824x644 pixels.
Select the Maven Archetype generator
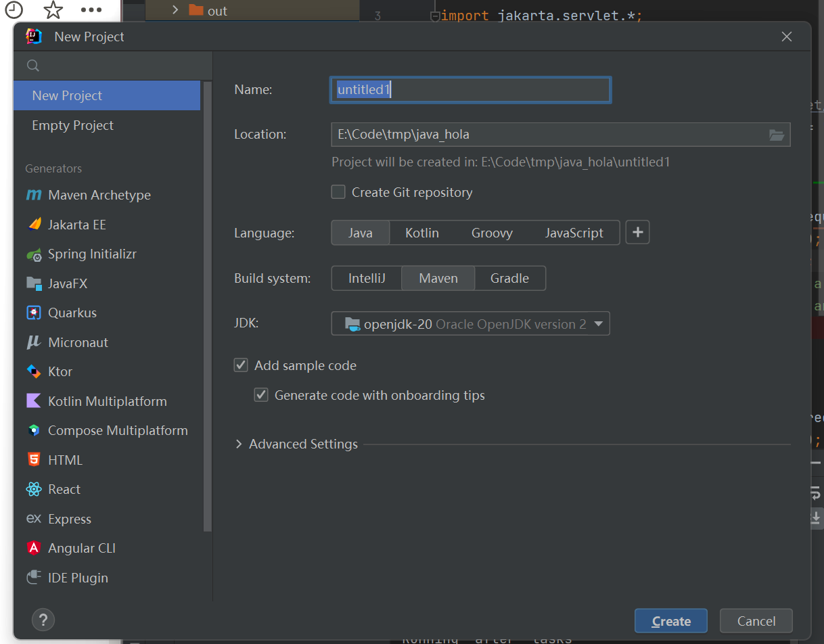[x=107, y=195]
